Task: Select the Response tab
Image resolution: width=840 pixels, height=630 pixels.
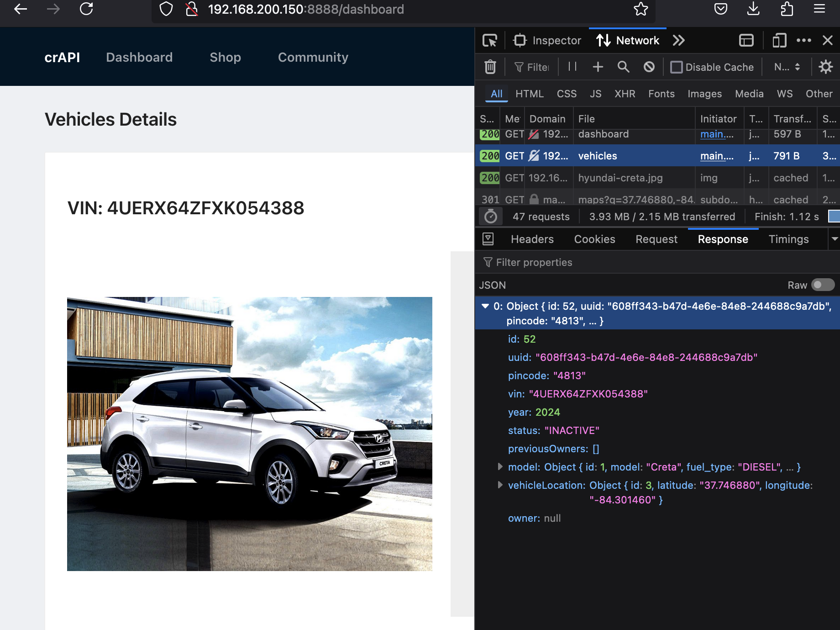Action: (x=723, y=239)
